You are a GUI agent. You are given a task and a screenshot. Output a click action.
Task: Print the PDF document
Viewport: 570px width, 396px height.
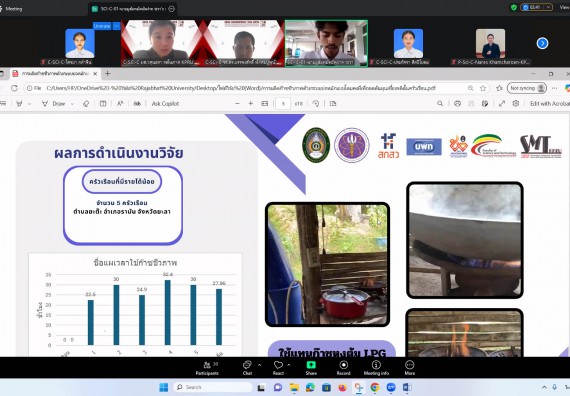[457, 104]
